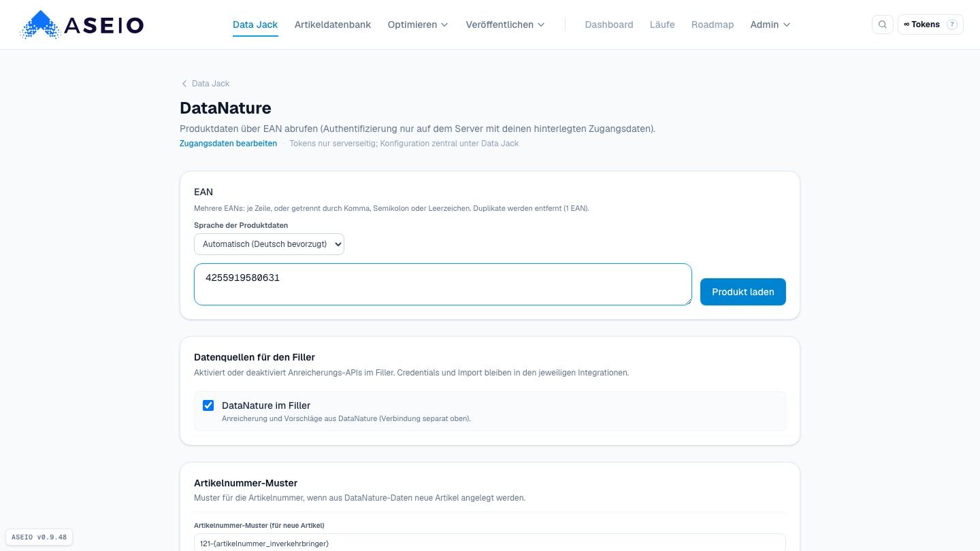Click the DataNature im Filler label
980x551 pixels.
pyautogui.click(x=266, y=405)
